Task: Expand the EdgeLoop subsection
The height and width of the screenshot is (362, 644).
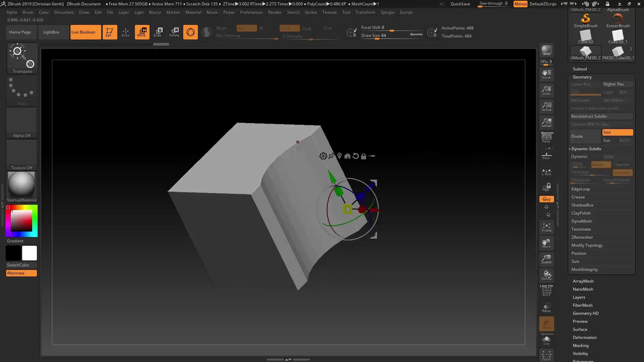Action: (581, 189)
